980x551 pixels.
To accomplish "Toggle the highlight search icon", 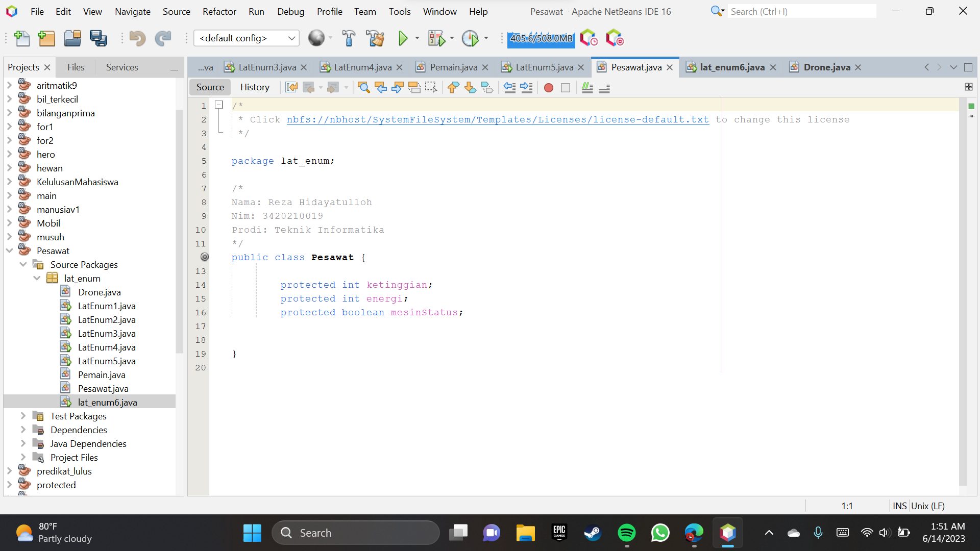I will click(414, 88).
